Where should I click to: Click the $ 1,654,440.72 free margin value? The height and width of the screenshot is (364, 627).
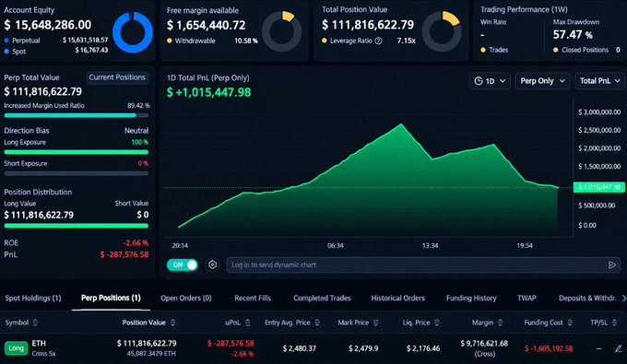[206, 26]
